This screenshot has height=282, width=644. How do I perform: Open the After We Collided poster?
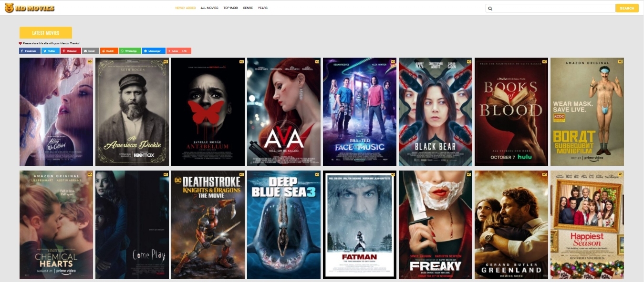click(x=56, y=112)
